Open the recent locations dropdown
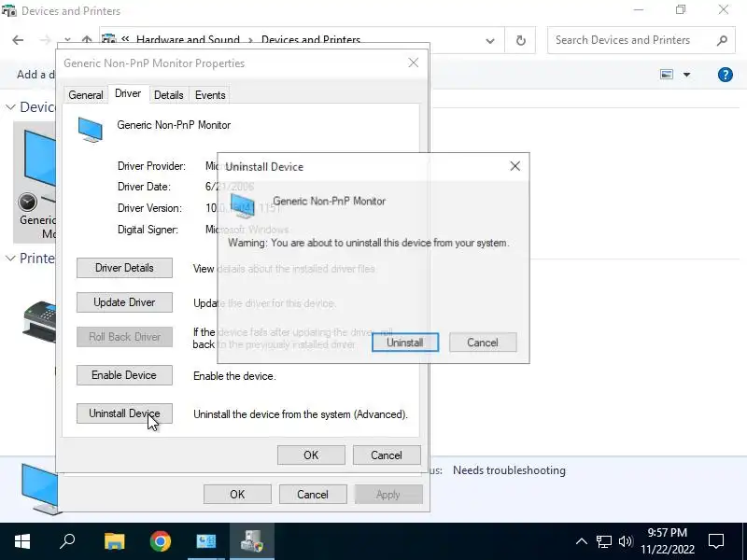The image size is (747, 560). point(67,40)
